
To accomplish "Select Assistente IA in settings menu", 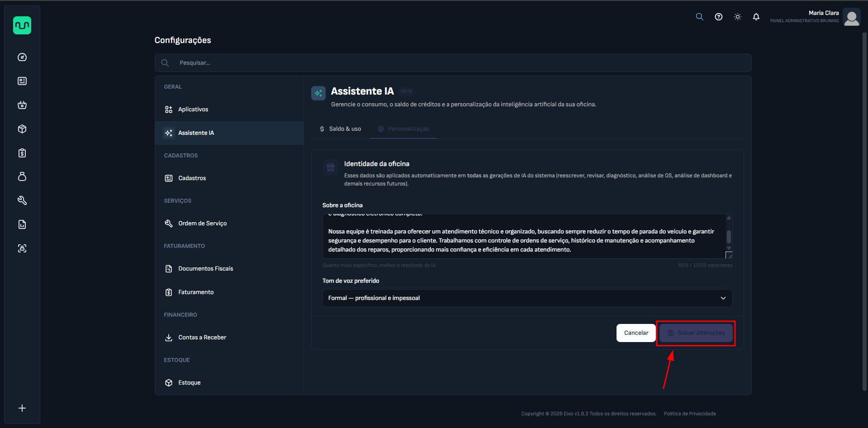I will click(229, 133).
